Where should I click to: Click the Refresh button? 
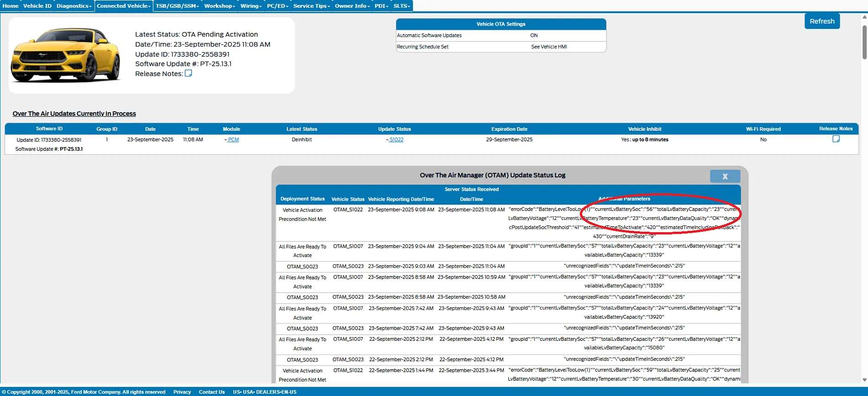[822, 21]
